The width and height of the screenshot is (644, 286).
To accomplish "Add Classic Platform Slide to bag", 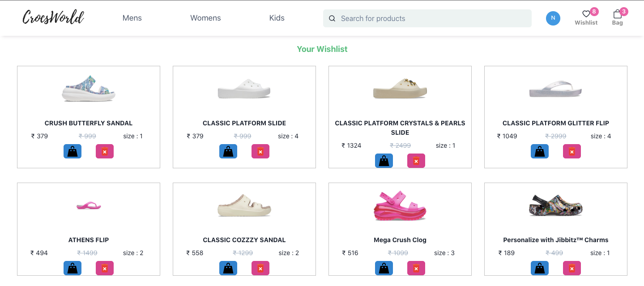I will click(228, 151).
